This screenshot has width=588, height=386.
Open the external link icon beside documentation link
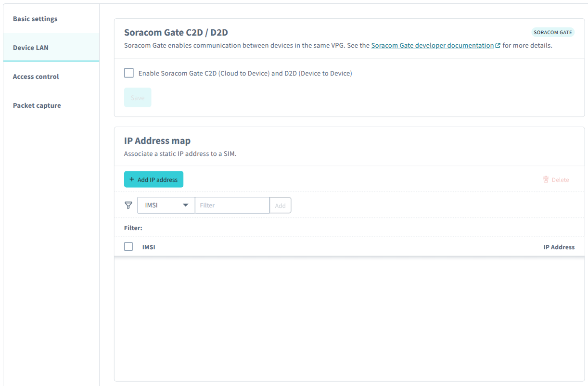pos(498,45)
